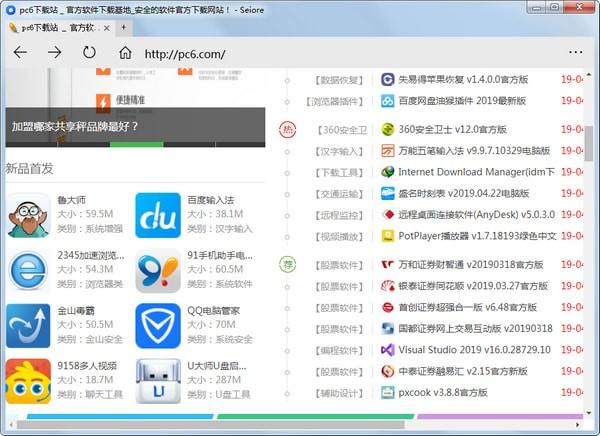Viewport: 600px width, 436px height.
Task: Click the red 热 hot badge
Action: (x=287, y=130)
